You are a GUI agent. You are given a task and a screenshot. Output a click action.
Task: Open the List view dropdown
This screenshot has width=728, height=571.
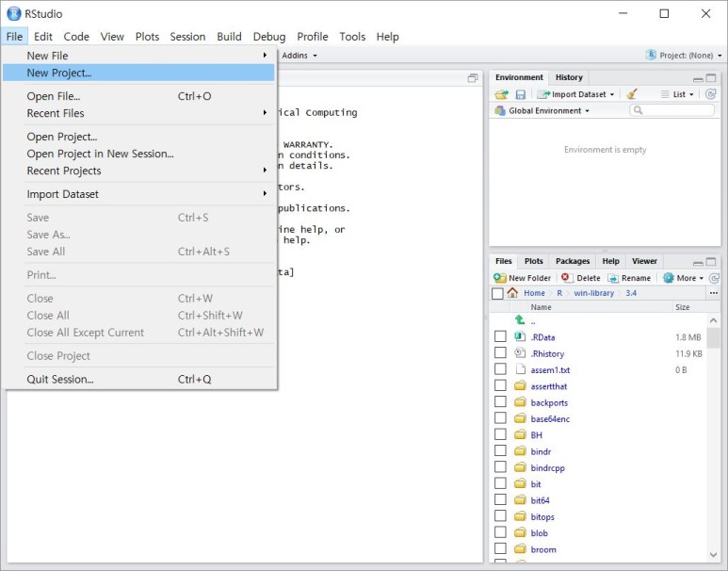[x=677, y=94]
